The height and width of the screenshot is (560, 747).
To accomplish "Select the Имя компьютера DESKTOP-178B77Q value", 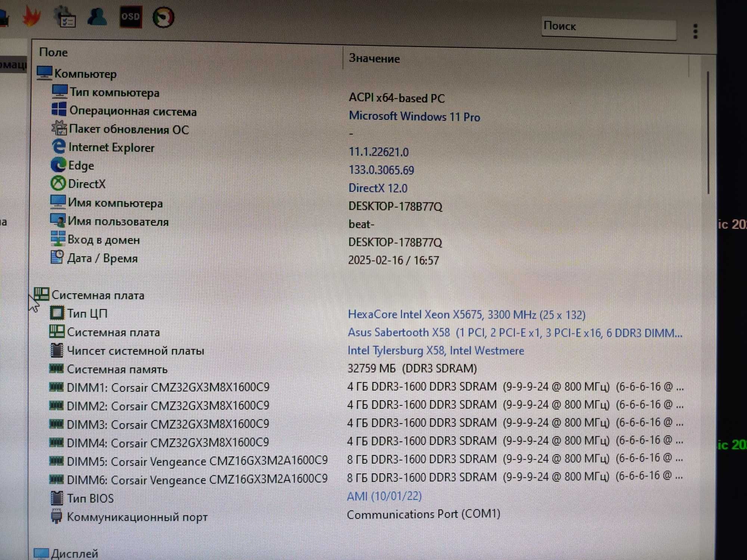I will click(395, 206).
